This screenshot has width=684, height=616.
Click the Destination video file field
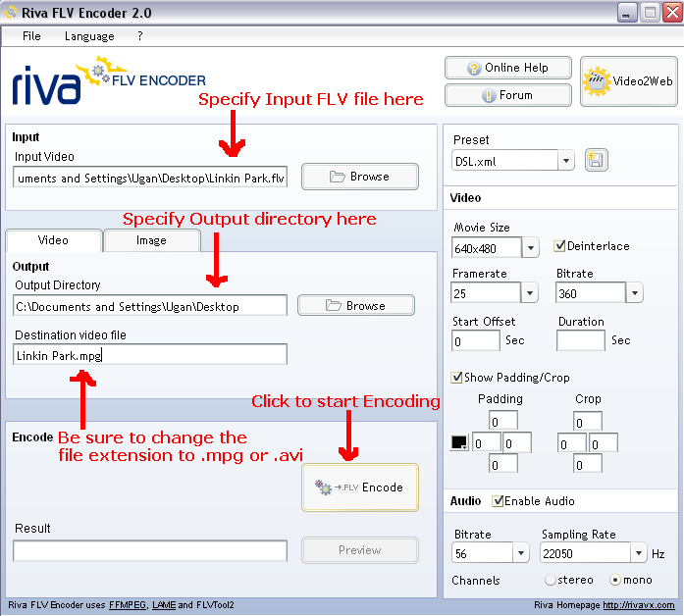coord(150,354)
